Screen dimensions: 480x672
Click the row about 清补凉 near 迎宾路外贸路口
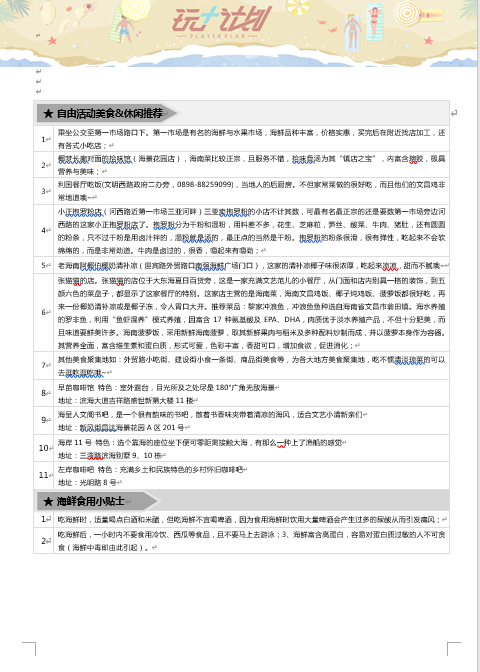click(x=252, y=265)
